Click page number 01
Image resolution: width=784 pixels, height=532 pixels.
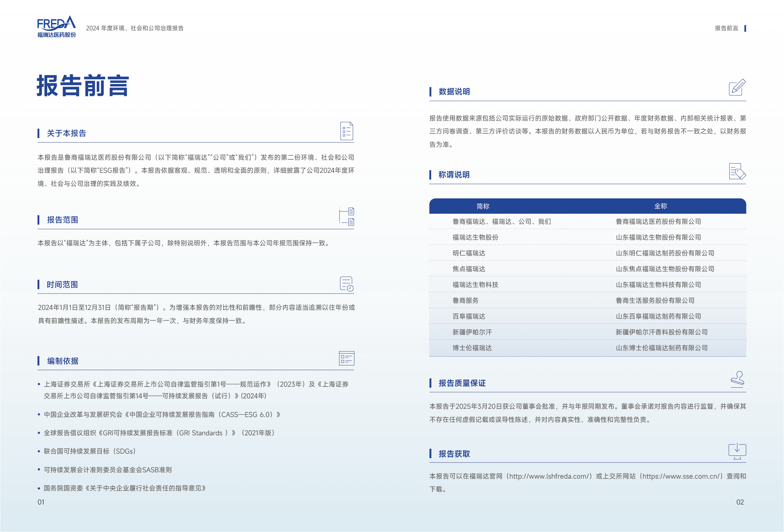(41, 502)
